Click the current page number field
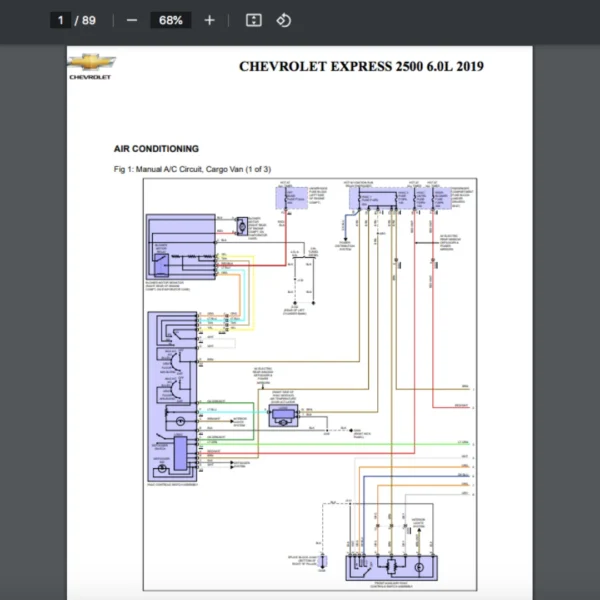The width and height of the screenshot is (600, 600). (x=62, y=20)
